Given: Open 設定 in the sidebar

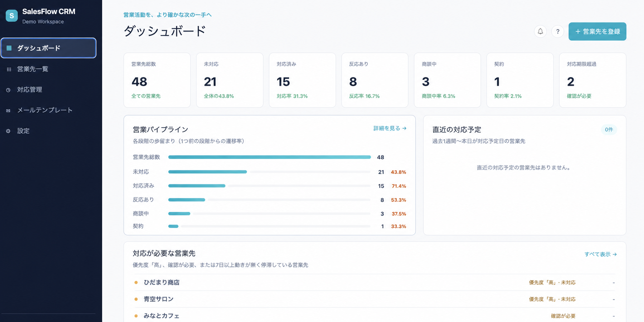Looking at the screenshot, I should click(48, 131).
